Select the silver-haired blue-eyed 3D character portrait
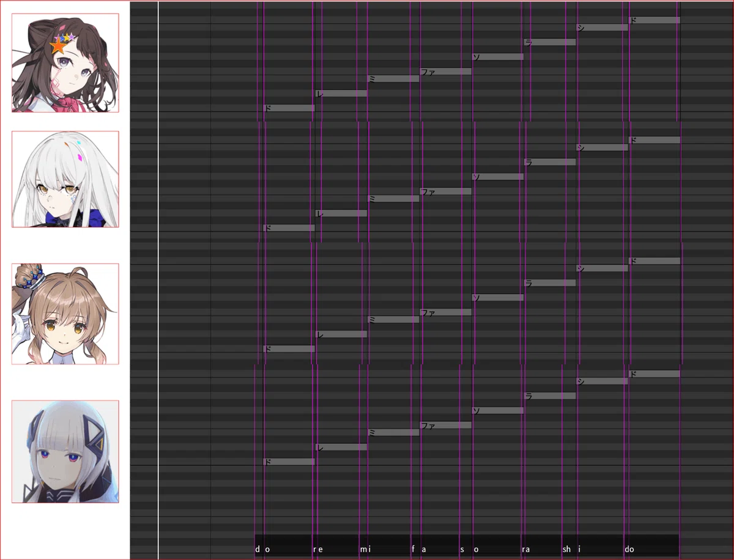 click(65, 452)
